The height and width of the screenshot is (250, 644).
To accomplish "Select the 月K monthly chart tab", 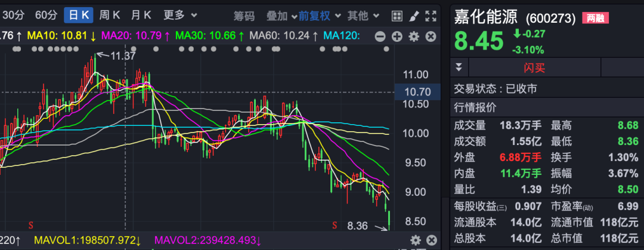I will click(x=141, y=16).
